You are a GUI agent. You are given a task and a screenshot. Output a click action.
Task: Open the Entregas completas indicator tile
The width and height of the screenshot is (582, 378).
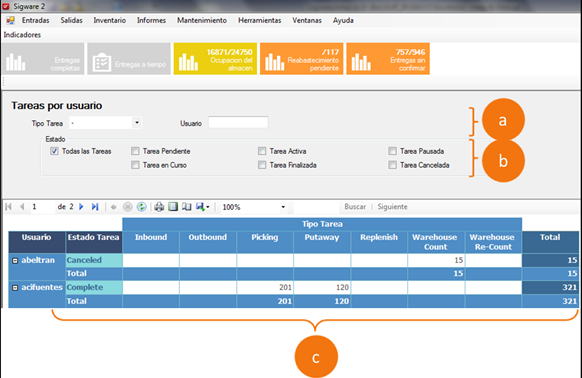[43, 59]
